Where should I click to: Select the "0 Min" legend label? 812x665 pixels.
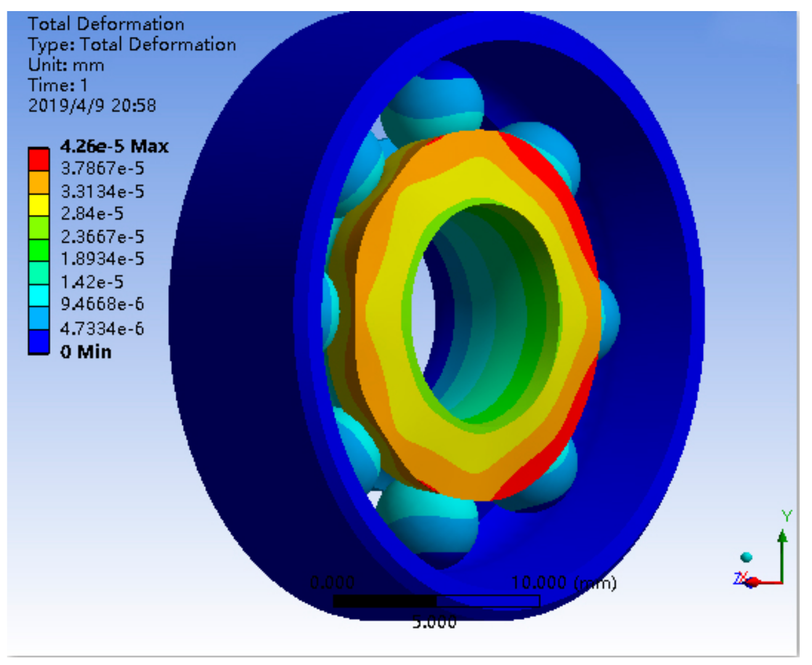click(86, 352)
